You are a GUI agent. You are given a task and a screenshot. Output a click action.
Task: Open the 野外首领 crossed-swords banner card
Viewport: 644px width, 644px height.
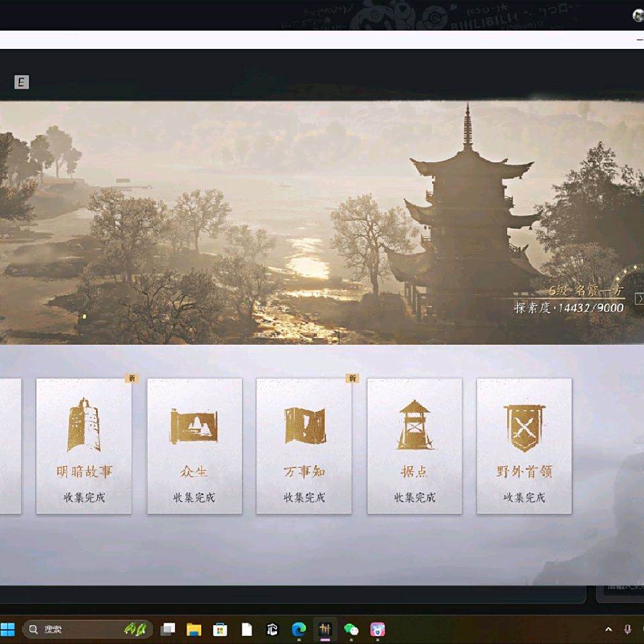click(x=524, y=445)
